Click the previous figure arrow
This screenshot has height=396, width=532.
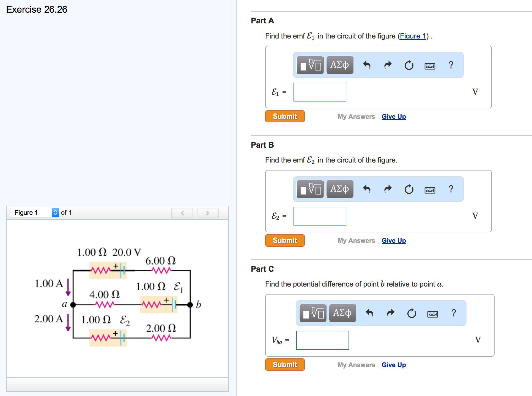182,213
